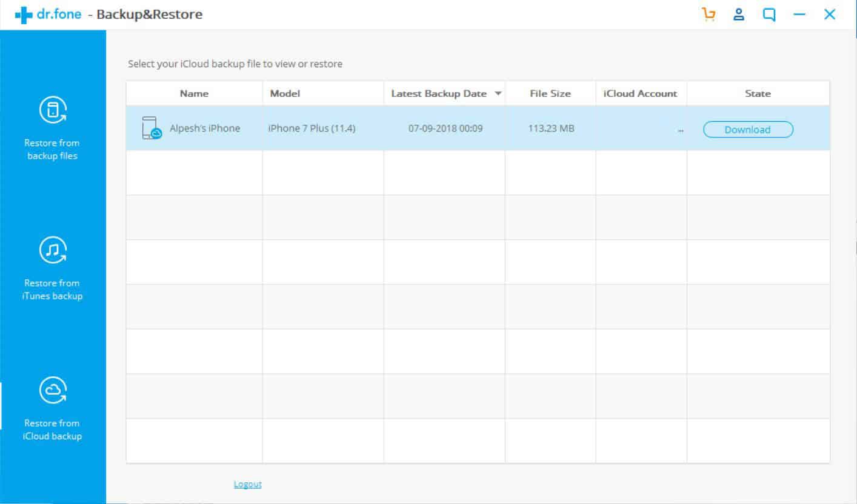
Task: Open the shopping cart icon
Action: [709, 15]
